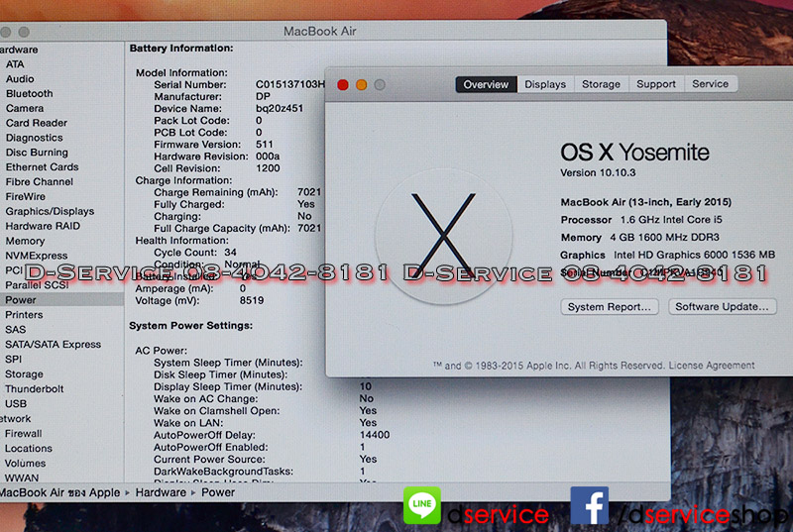Click the Wake on Clamshell Open line

tap(265, 411)
